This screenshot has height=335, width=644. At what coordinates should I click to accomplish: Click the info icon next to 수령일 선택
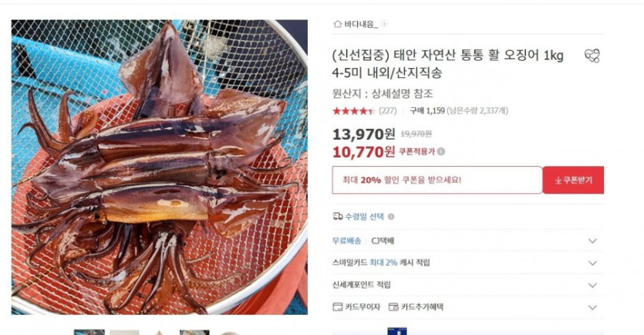point(391,217)
